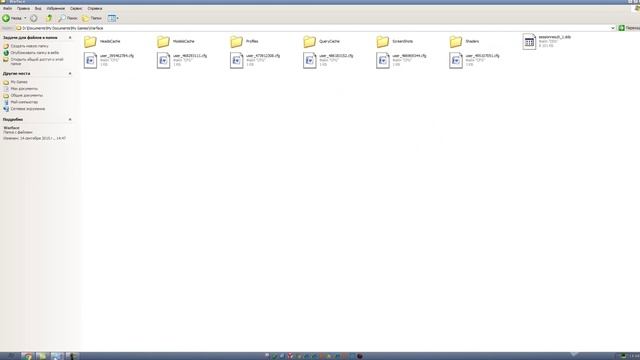Go up one folder level with the Up icon

(49, 18)
